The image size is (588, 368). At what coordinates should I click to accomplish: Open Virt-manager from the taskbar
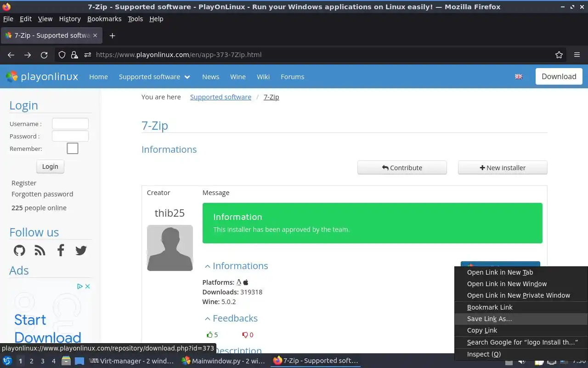coord(132,361)
